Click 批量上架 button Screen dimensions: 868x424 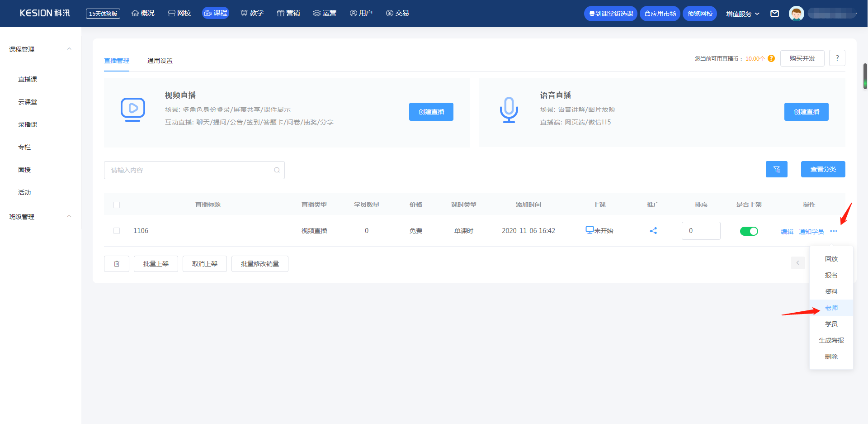(x=156, y=264)
